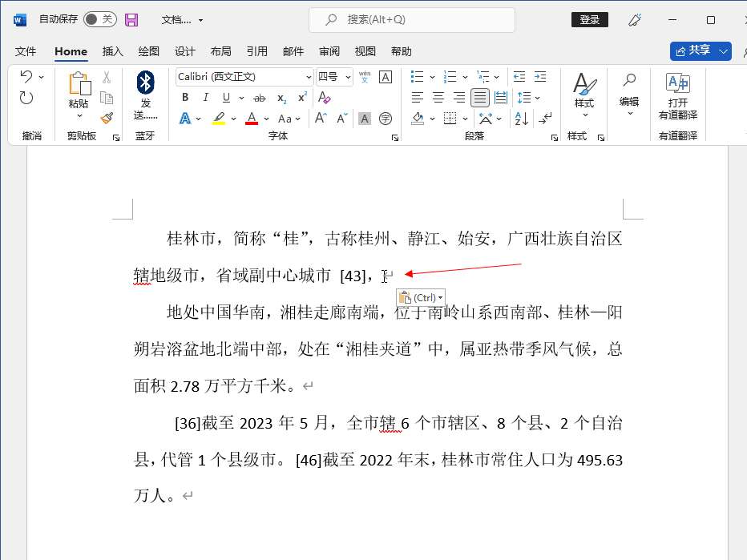
Task: Click the Undo icon
Action: pyautogui.click(x=26, y=76)
